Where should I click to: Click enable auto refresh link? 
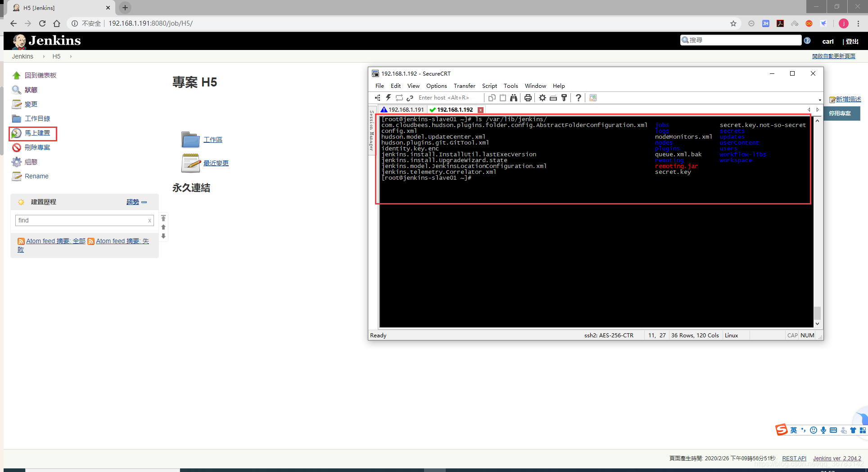point(834,56)
